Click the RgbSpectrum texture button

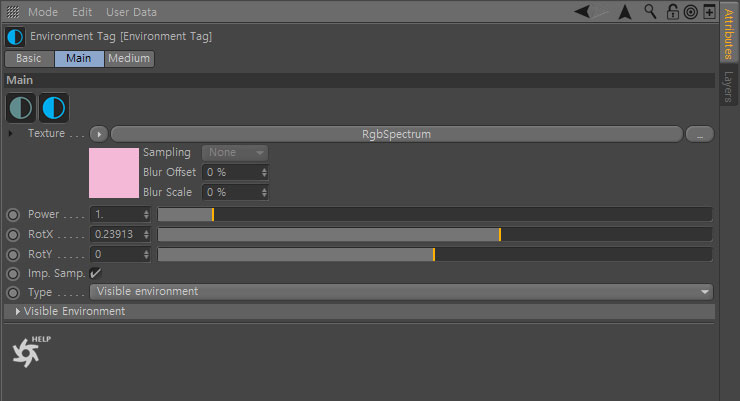pyautogui.click(x=396, y=134)
